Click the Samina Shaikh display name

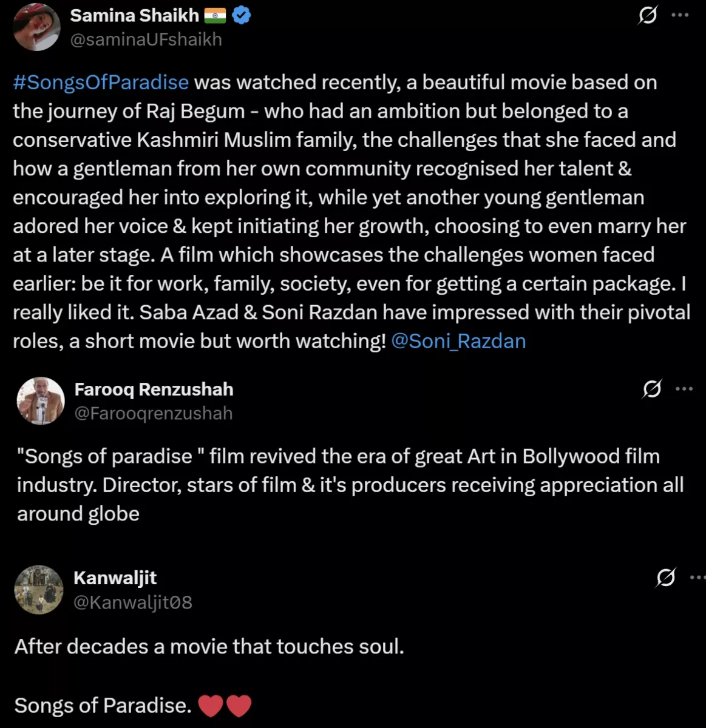point(134,16)
